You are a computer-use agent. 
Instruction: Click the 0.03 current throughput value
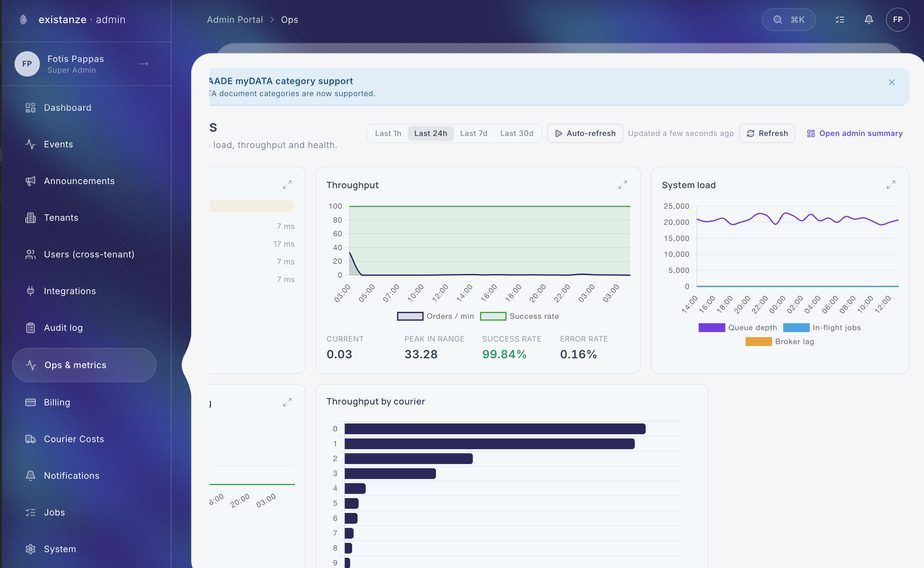(x=339, y=354)
